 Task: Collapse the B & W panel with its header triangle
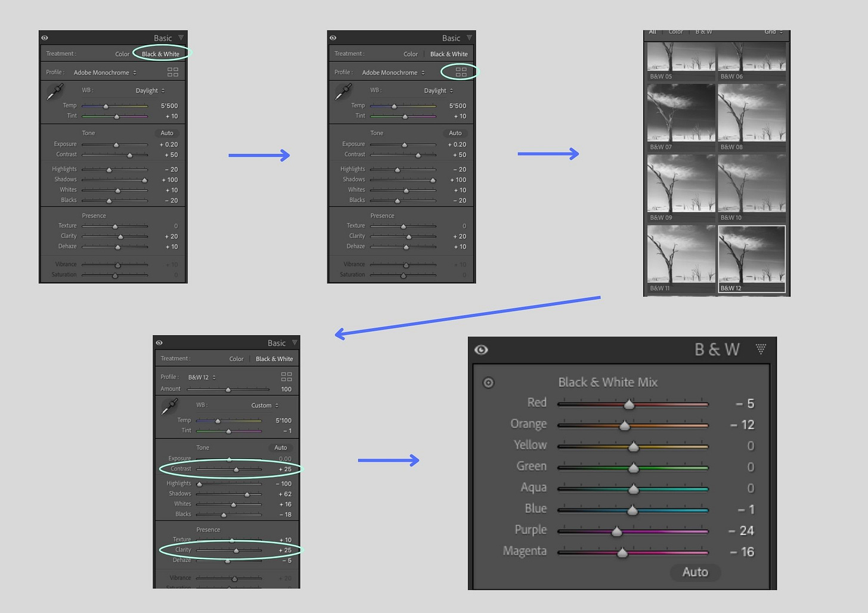(761, 349)
